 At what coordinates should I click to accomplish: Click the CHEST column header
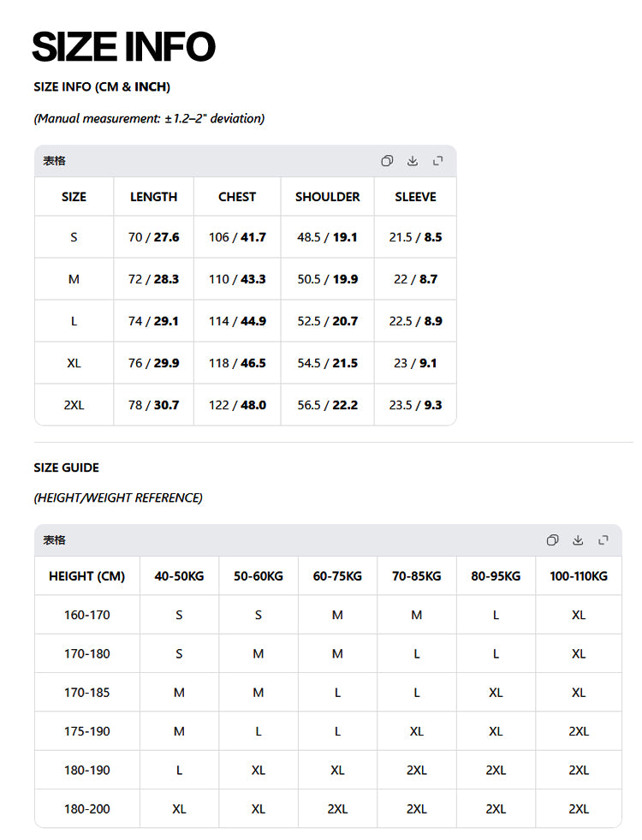click(x=237, y=197)
